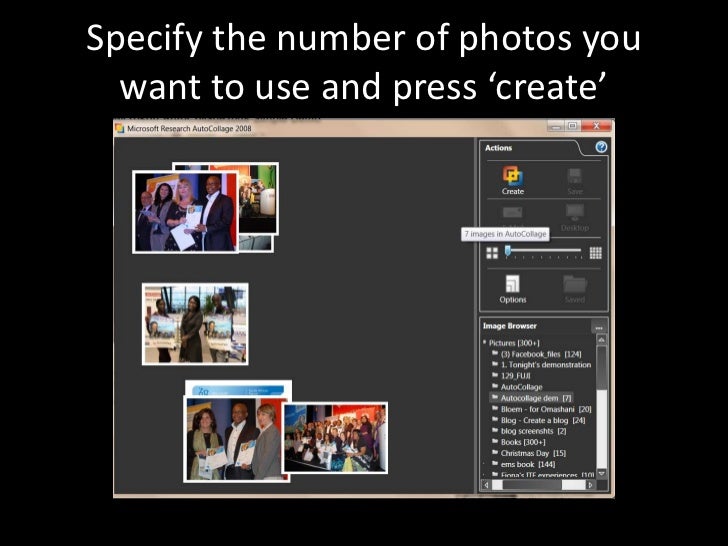Screen dimensions: 728x546
Task: Select the Christmas Day [15] folder
Action: click(529, 453)
